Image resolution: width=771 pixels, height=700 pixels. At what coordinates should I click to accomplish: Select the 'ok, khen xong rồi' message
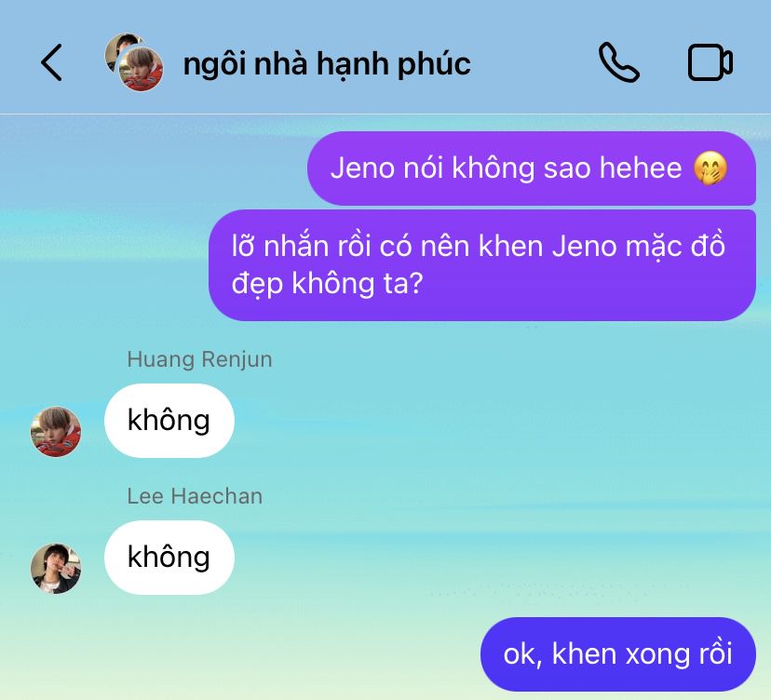click(x=618, y=654)
